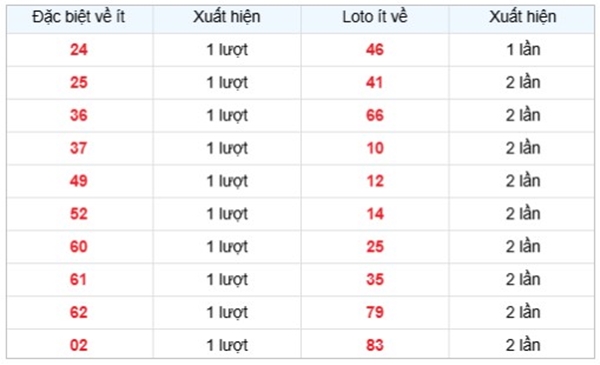Select special number 52

tap(79, 214)
